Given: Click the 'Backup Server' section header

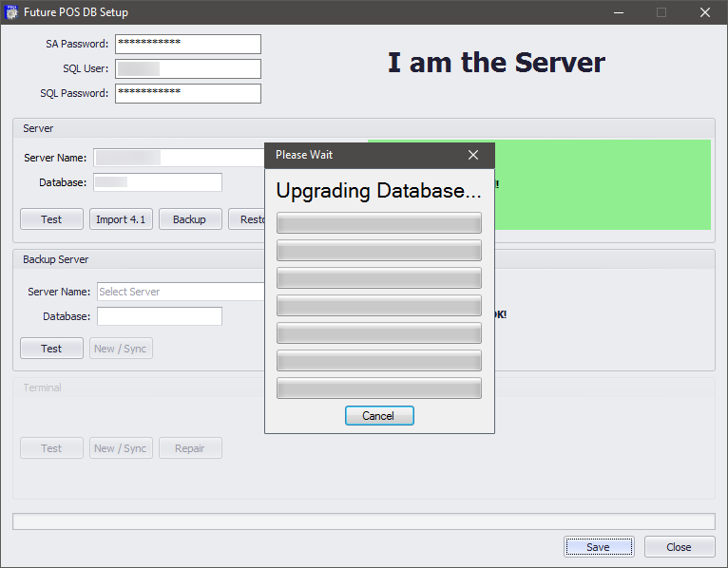Looking at the screenshot, I should coord(56,259).
